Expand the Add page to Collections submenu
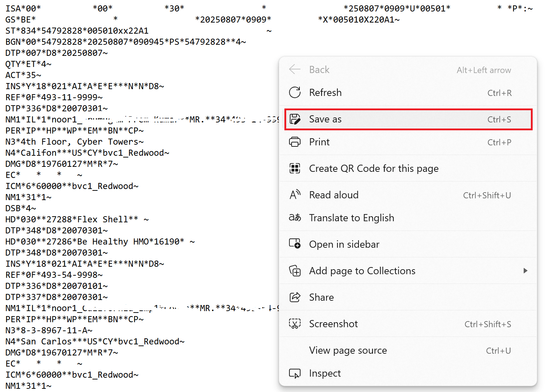 [x=525, y=271]
